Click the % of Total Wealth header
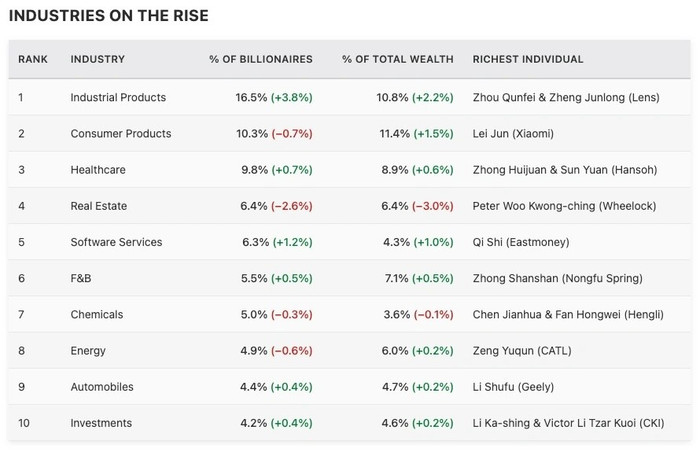Screen dimensions: 700x455 (x=397, y=59)
